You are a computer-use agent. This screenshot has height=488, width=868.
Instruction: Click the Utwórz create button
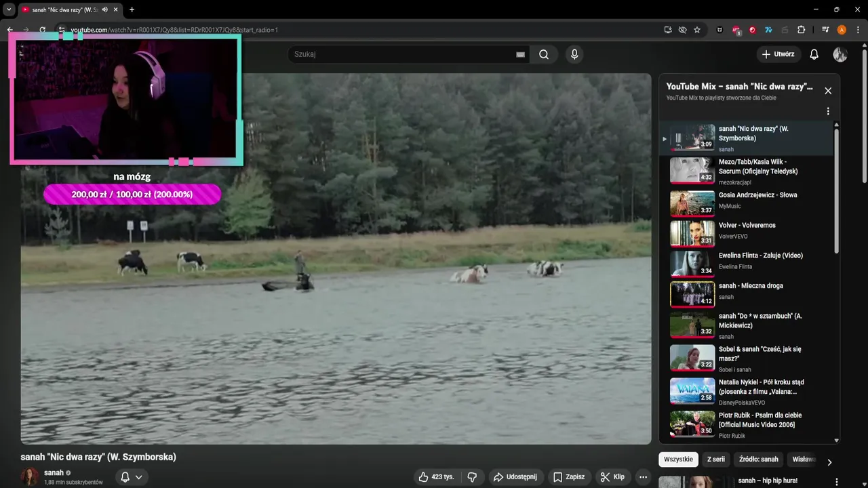(x=778, y=54)
